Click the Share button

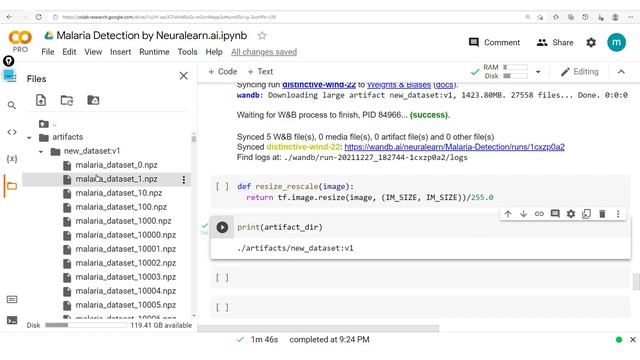pos(555,42)
